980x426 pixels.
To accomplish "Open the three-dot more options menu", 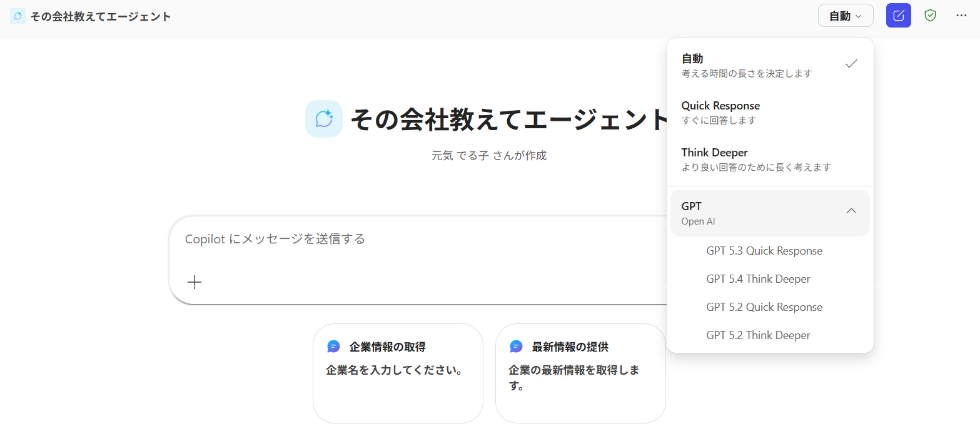I will click(x=961, y=16).
